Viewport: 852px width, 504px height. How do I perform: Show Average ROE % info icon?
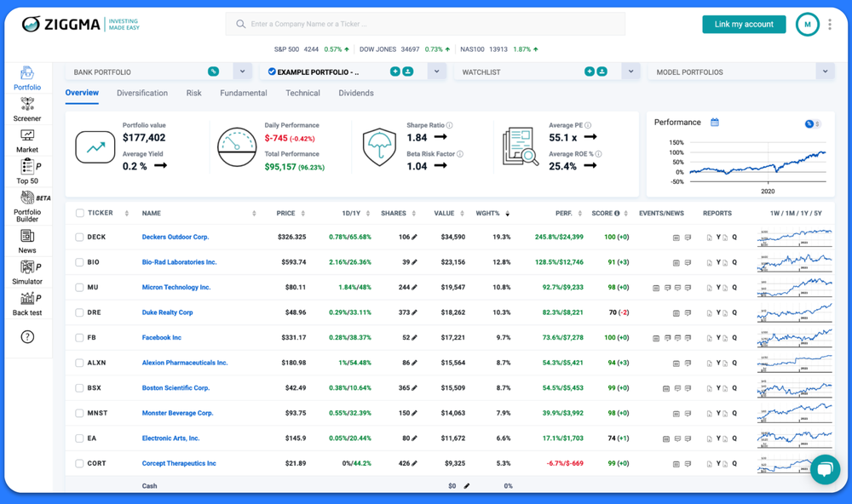[x=598, y=154]
